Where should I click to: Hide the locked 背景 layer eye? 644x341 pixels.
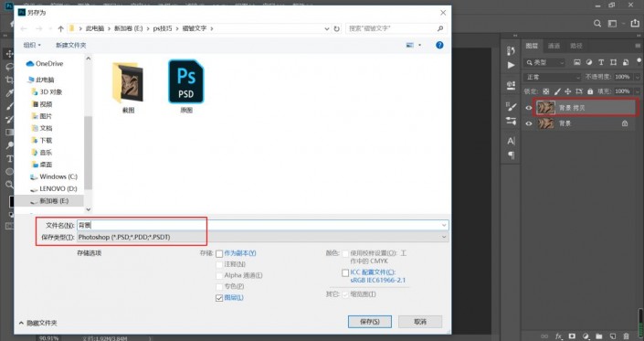pos(529,123)
